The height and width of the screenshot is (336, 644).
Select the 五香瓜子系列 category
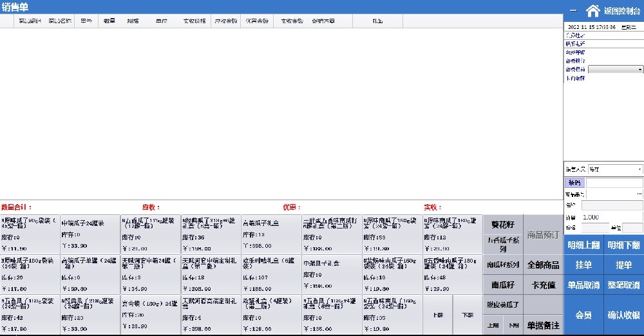tap(503, 245)
